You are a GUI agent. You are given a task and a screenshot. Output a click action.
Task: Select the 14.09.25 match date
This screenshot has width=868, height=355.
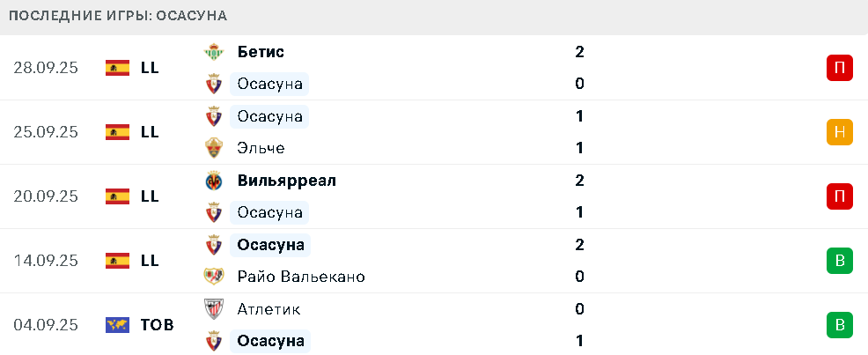coord(46,261)
